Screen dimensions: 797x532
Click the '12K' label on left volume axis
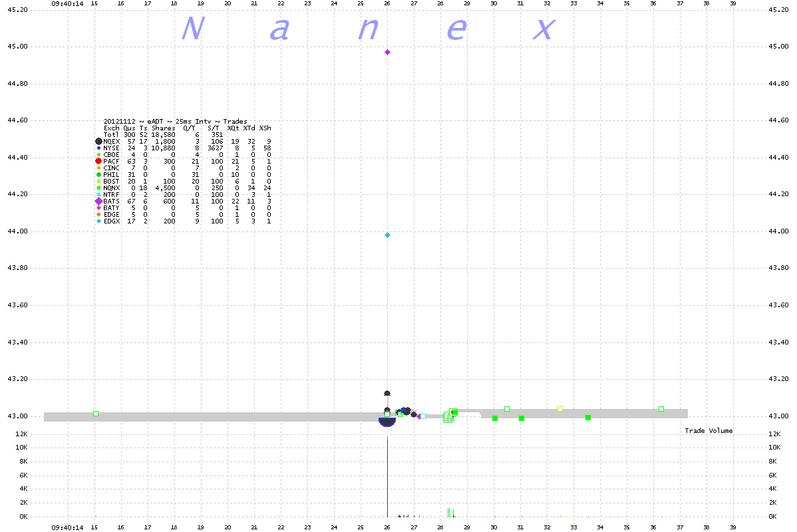[21, 434]
